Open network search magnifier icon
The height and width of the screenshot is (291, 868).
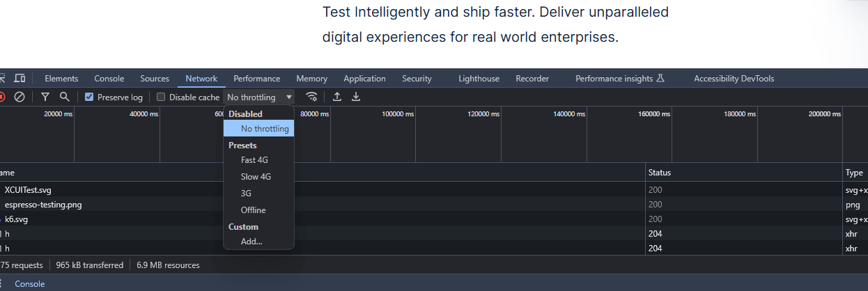(x=64, y=97)
